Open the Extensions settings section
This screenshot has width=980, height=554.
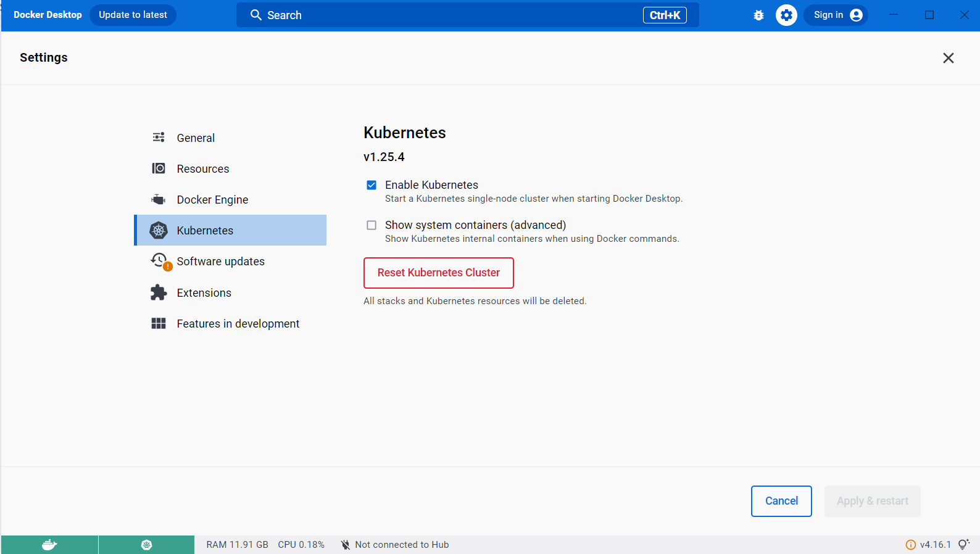(230, 292)
